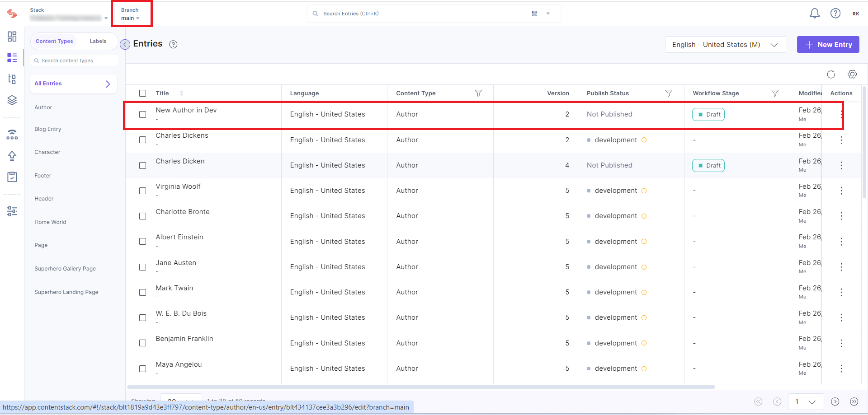
Task: Open the New Author in Dev entry
Action: tap(186, 110)
